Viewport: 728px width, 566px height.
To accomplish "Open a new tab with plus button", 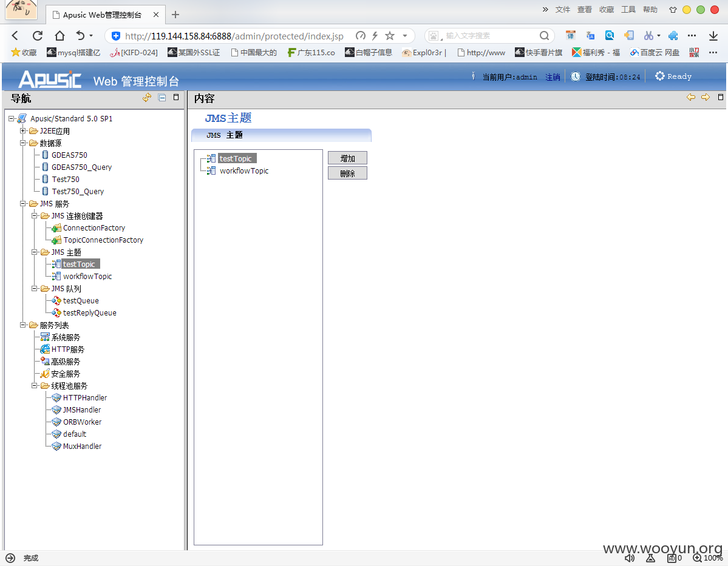I will click(x=175, y=15).
